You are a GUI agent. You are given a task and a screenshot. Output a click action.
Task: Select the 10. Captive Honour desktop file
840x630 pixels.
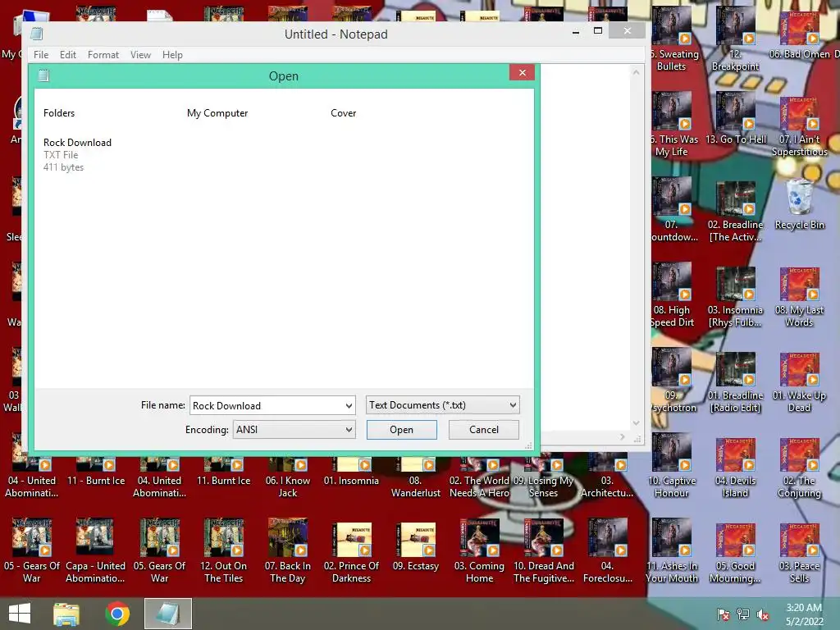(672, 466)
